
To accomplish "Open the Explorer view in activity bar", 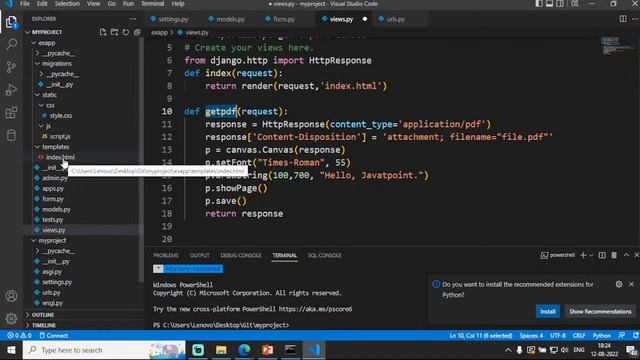I will pos(11,22).
